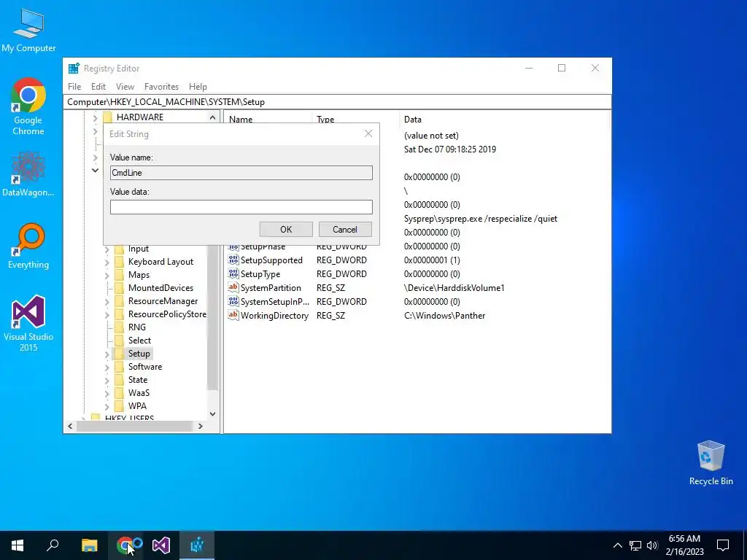Select the RNG key
The image size is (747, 560).
tap(136, 327)
